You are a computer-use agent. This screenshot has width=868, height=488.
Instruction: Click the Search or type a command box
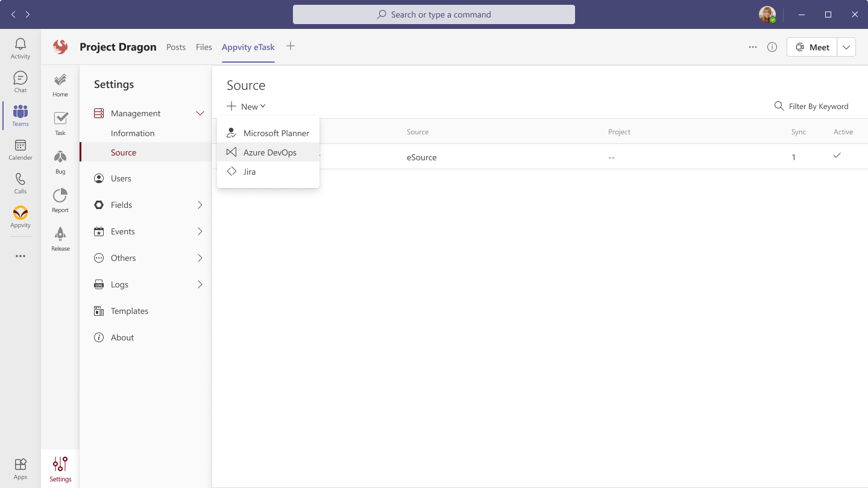tap(434, 14)
